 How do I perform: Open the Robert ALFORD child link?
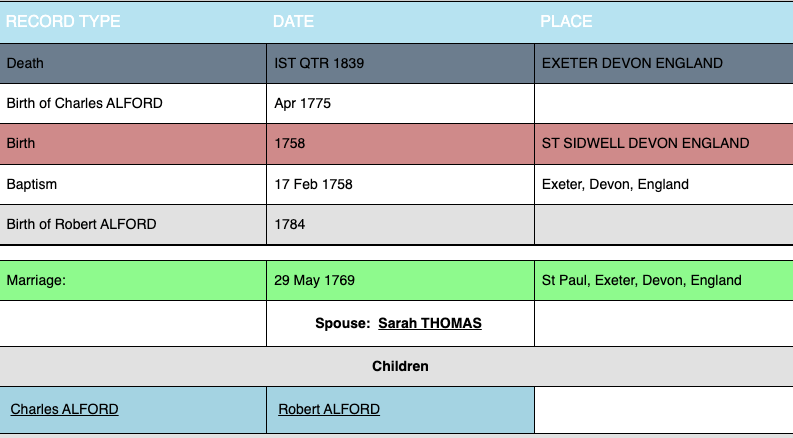click(329, 409)
